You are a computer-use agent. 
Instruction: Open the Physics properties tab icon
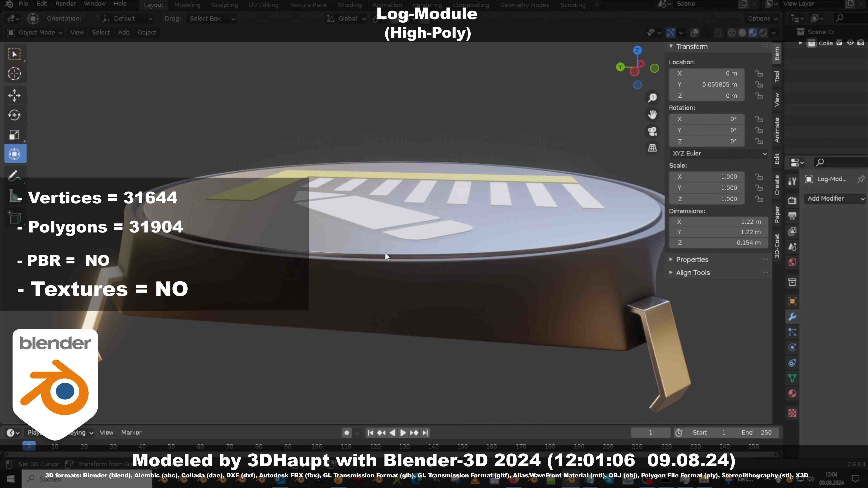point(792,347)
